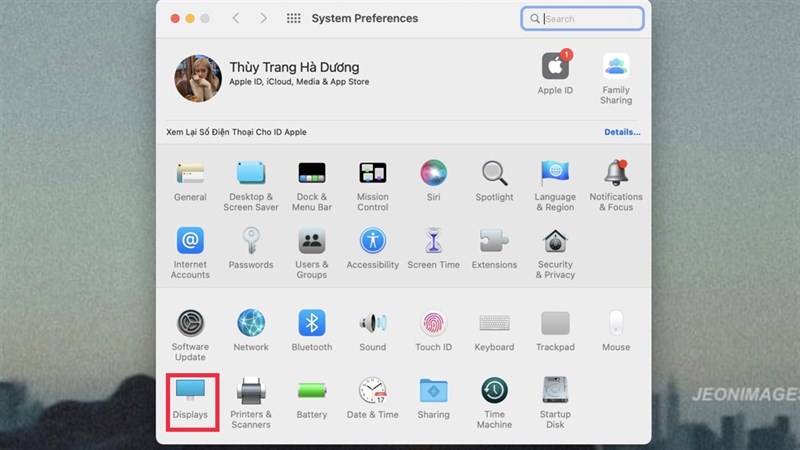Click the Search field
The width and height of the screenshot is (800, 450).
[x=582, y=18]
